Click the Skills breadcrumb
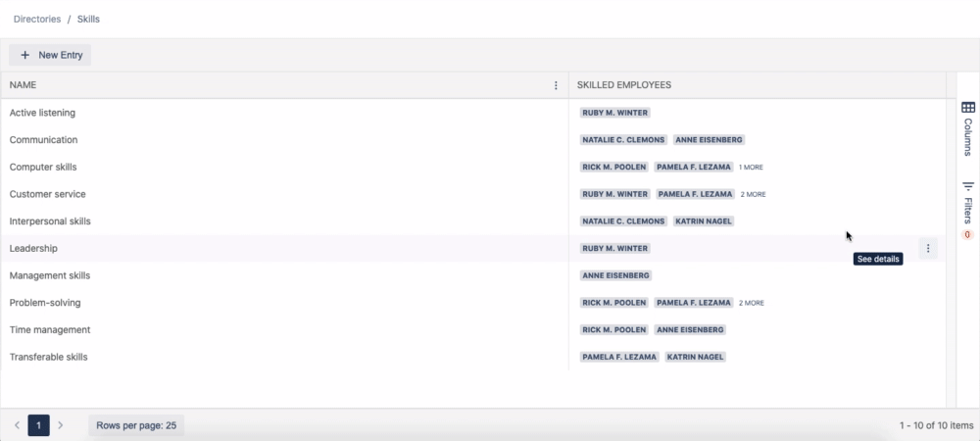Viewport: 980px width, 441px height. pyautogui.click(x=88, y=19)
